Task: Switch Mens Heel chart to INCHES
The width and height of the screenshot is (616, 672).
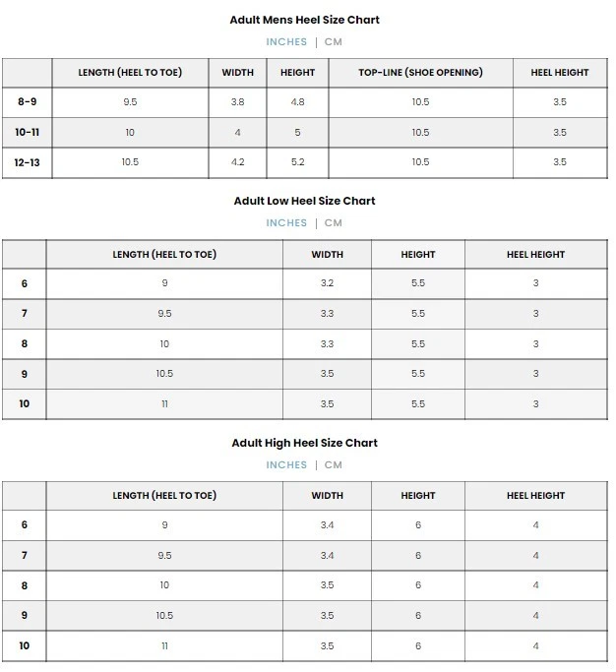Action: [286, 42]
